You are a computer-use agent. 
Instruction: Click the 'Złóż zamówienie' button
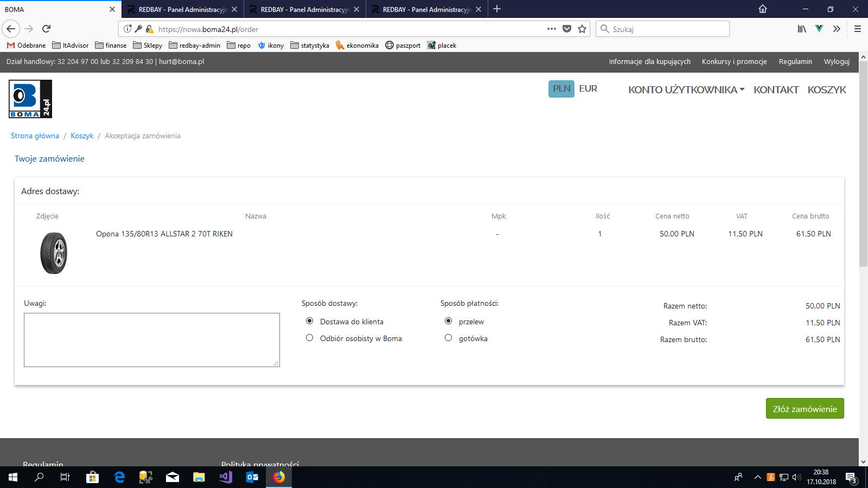805,409
